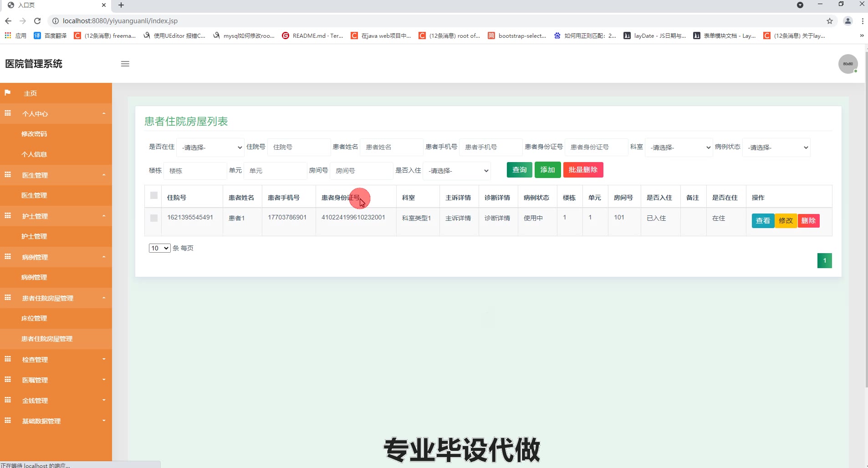Click the 添加 add button
Viewport: 868px width, 468px height.
[x=547, y=170]
